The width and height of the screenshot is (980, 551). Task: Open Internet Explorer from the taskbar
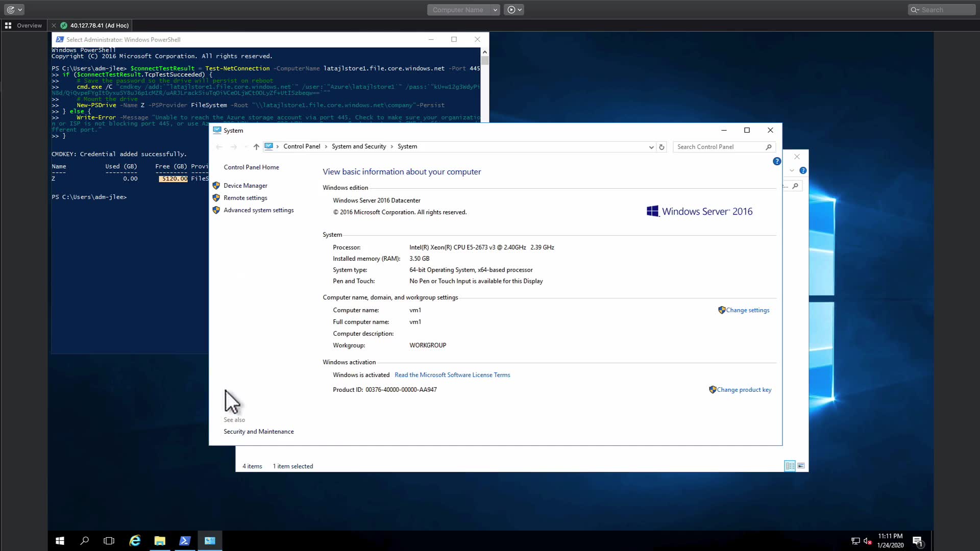pyautogui.click(x=135, y=541)
